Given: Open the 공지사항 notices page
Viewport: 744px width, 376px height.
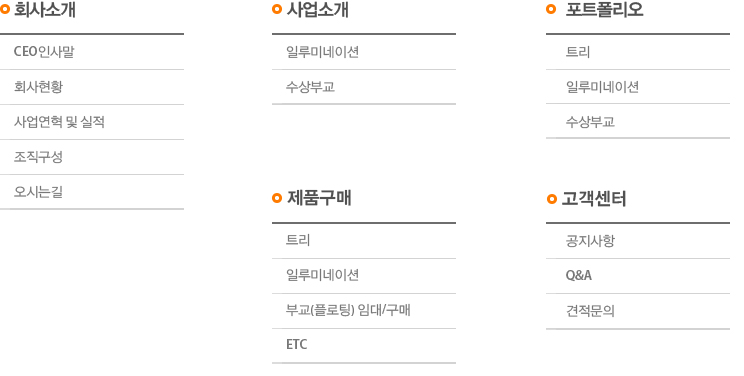Looking at the screenshot, I should (638, 241).
